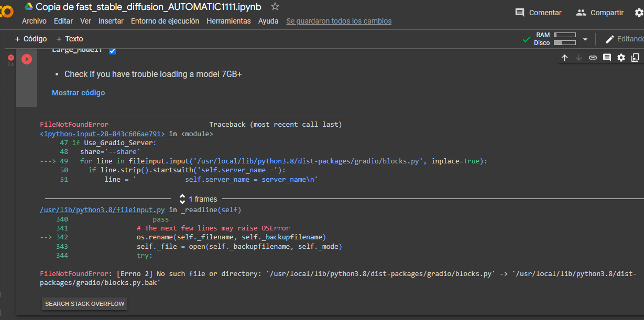644x320 pixels.
Task: Click the red error indicator beside the cell
Action: pyautogui.click(x=10, y=58)
